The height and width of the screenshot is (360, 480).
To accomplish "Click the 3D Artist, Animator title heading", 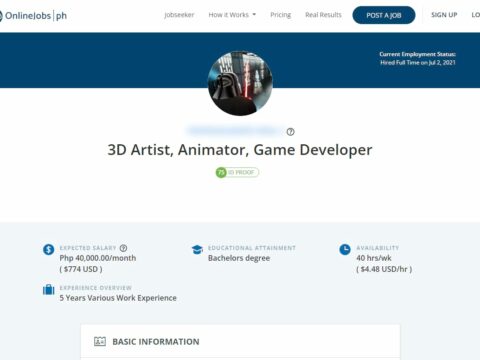I will [x=240, y=150].
